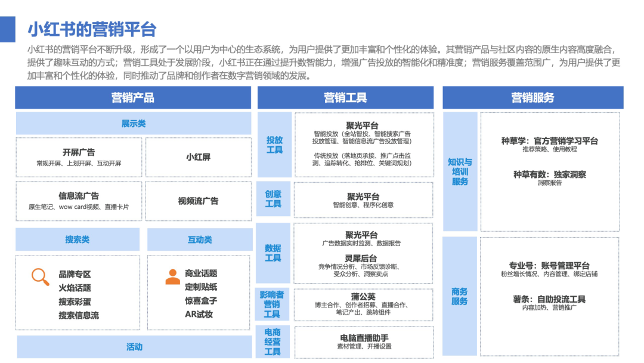Click the 电脑直播助手 heading

click(x=364, y=338)
